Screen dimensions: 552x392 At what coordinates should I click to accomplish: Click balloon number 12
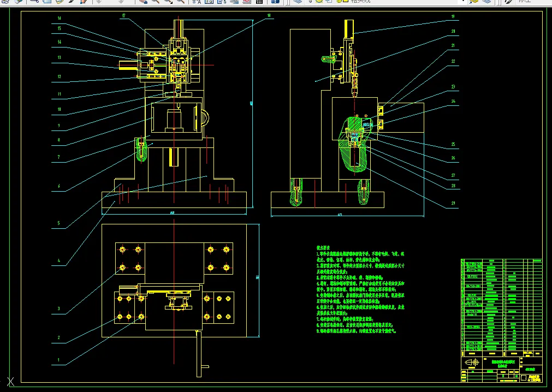59,76
